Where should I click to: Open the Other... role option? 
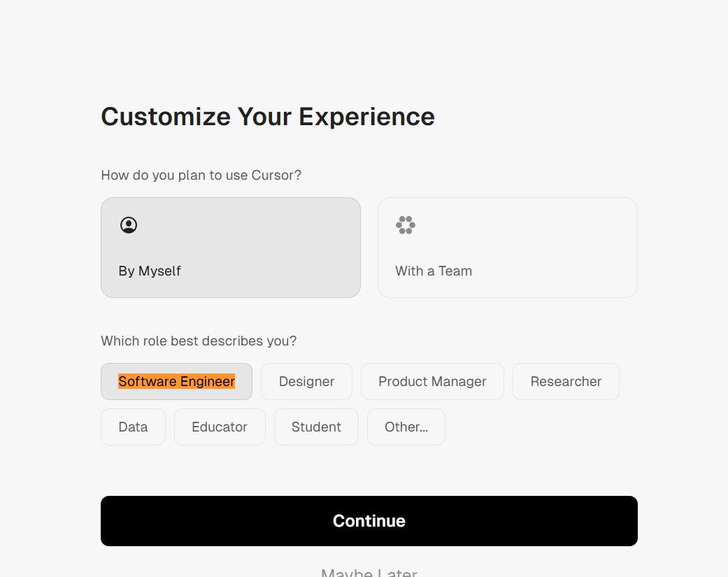(x=406, y=427)
